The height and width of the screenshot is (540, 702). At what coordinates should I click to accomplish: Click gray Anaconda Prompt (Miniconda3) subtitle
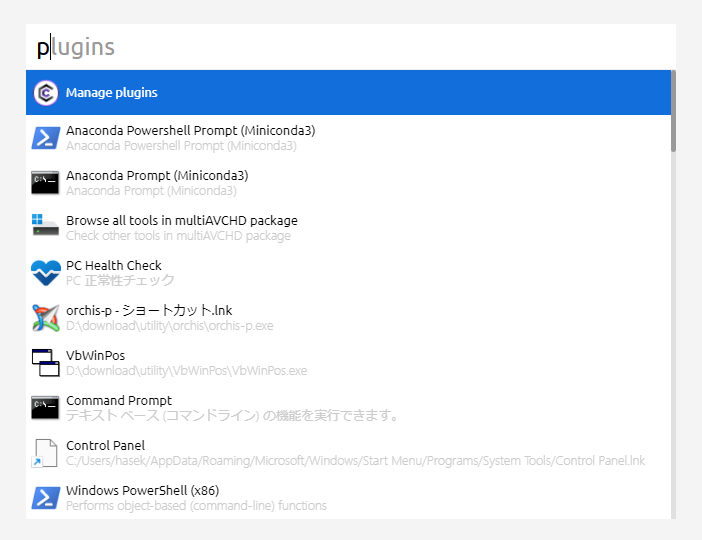[151, 191]
